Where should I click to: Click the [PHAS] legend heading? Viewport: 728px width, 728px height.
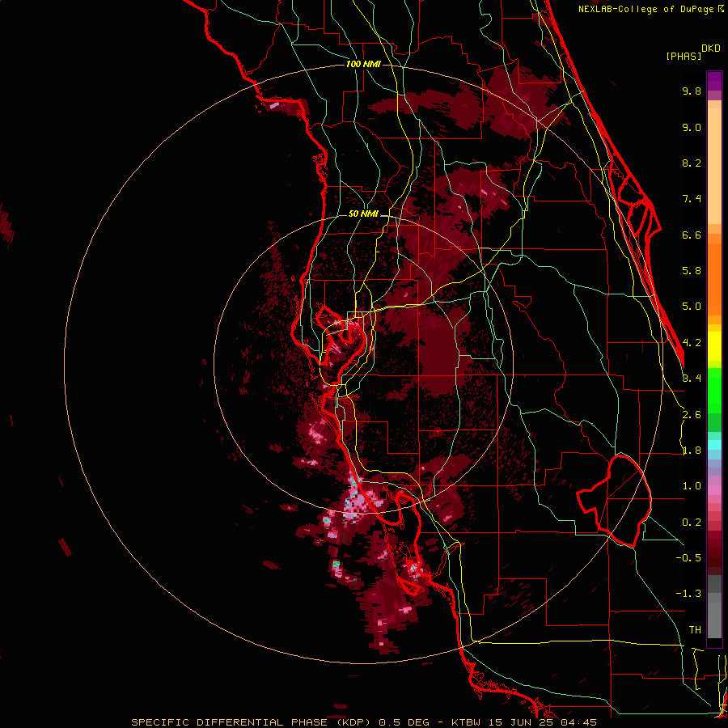point(684,56)
